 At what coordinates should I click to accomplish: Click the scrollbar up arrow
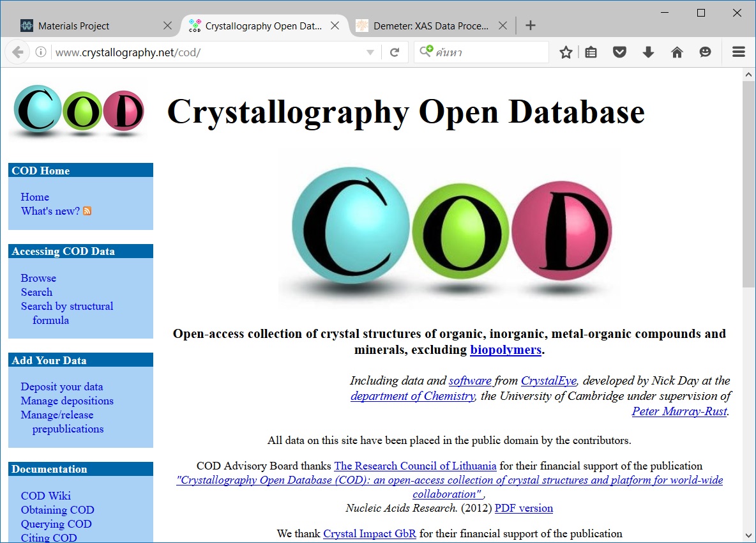(748, 75)
